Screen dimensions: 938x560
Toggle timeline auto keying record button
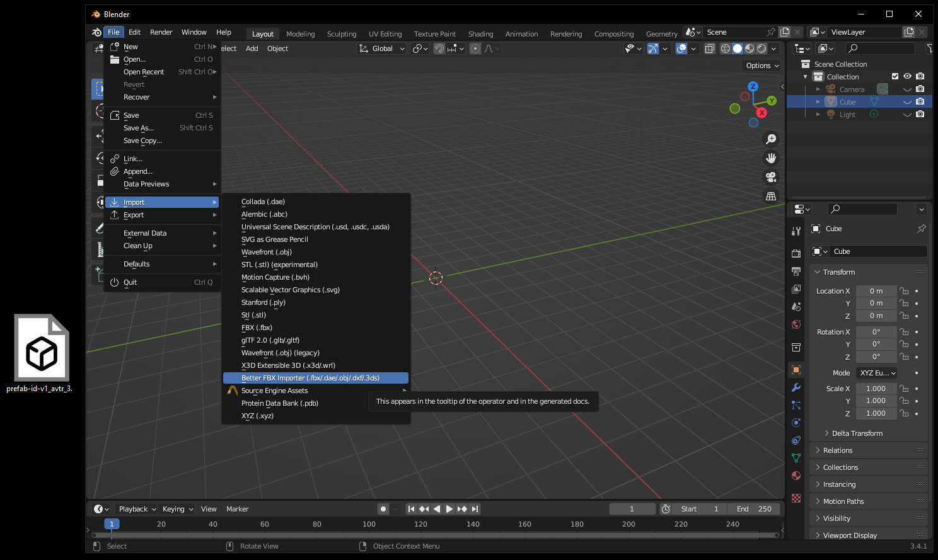pos(383,509)
